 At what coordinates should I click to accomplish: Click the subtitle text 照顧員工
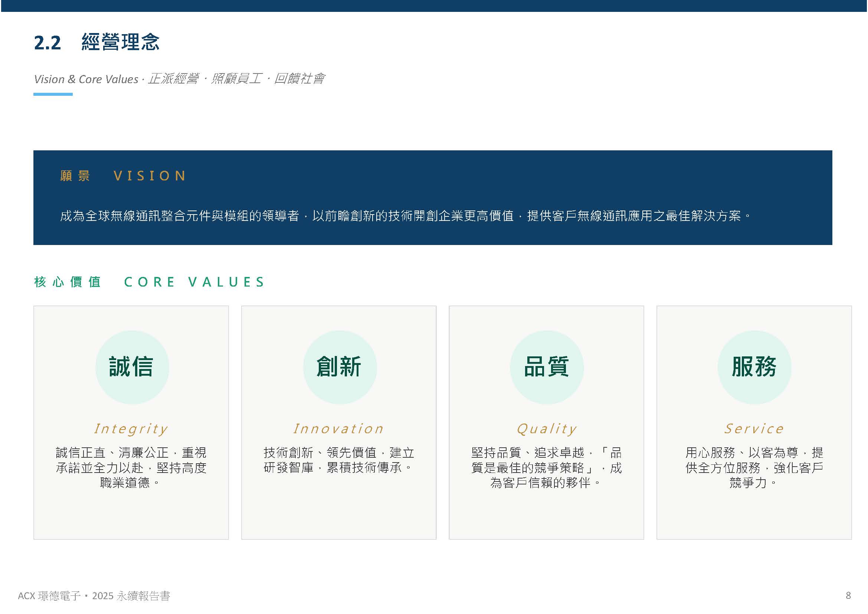click(x=236, y=79)
